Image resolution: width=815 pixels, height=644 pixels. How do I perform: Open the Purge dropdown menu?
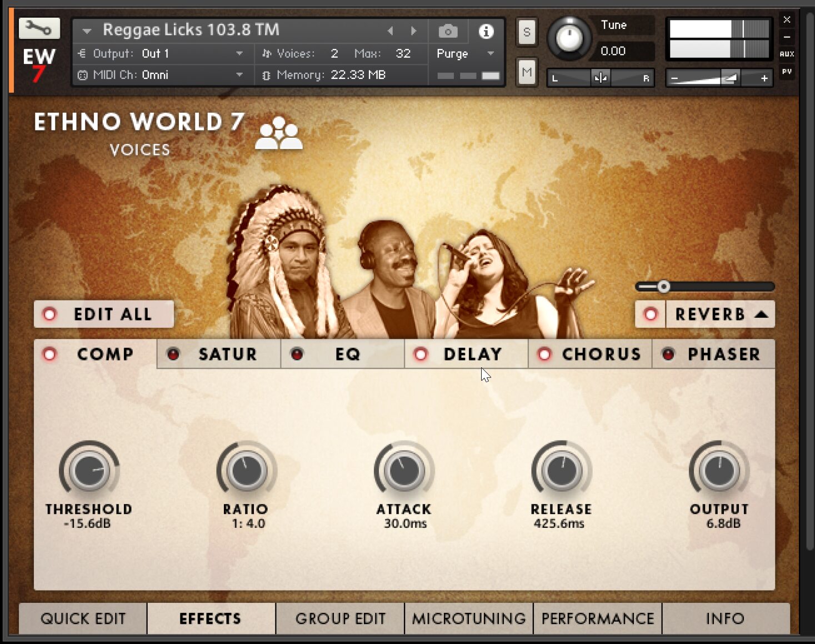click(465, 54)
